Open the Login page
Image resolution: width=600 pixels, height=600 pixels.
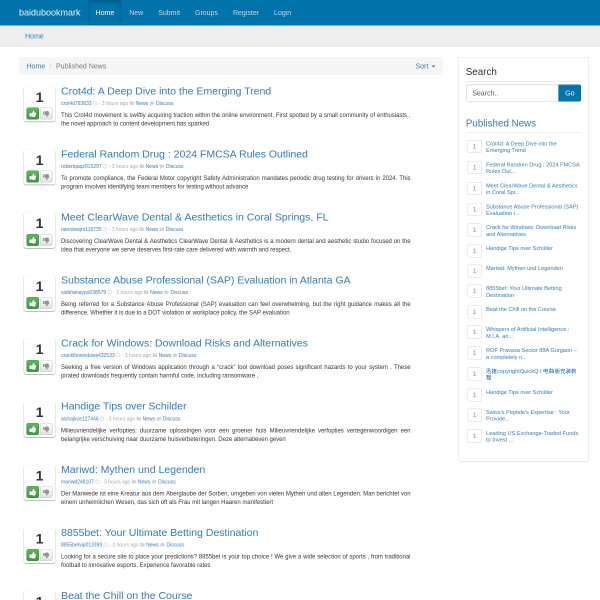282,13
